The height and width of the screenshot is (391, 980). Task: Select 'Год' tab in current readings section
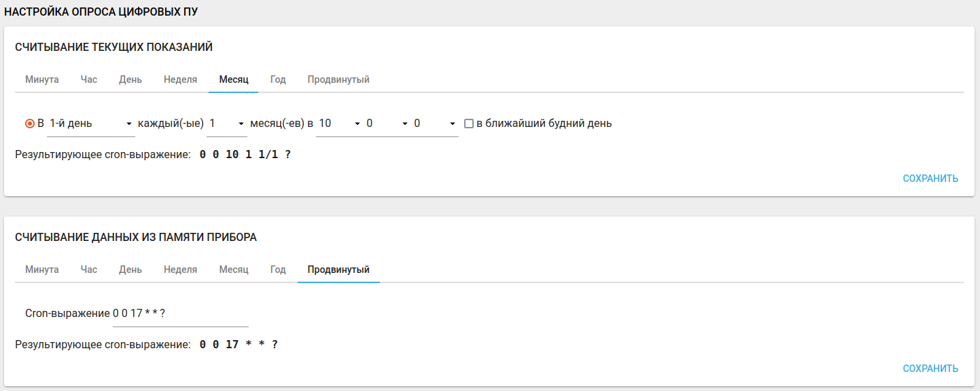[x=278, y=79]
